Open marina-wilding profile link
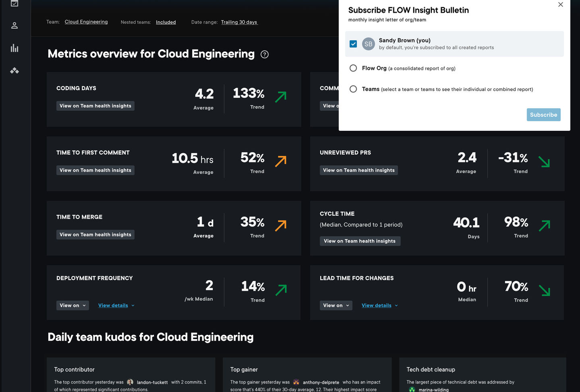Viewport: 580px width, 392px height. pyautogui.click(x=433, y=390)
